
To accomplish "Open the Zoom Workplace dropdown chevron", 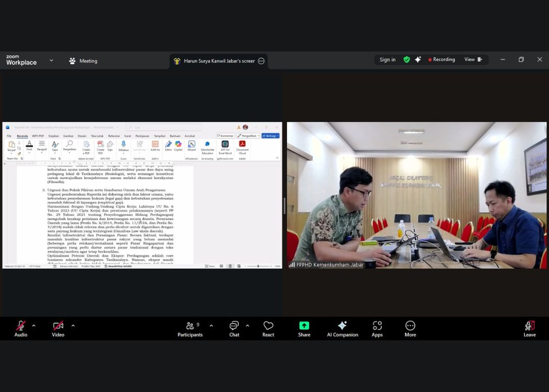I will (51, 61).
